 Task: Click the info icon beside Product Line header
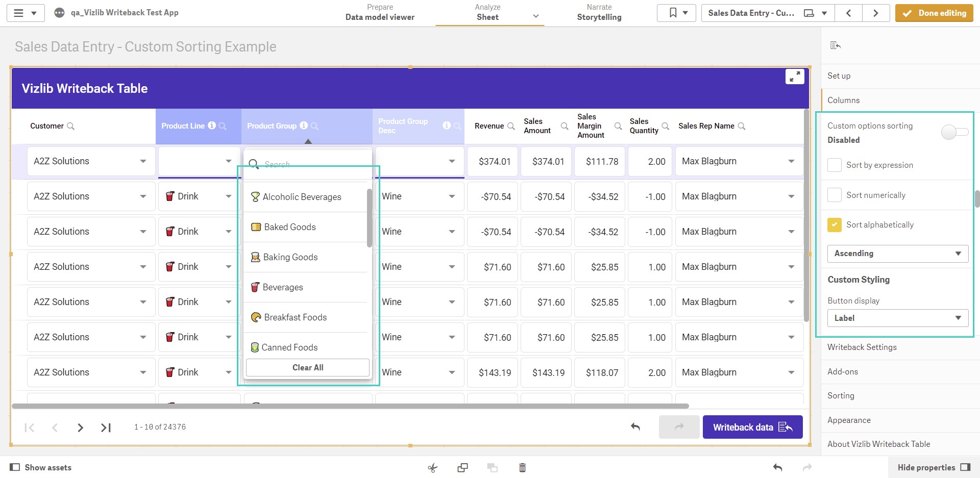[212, 125]
